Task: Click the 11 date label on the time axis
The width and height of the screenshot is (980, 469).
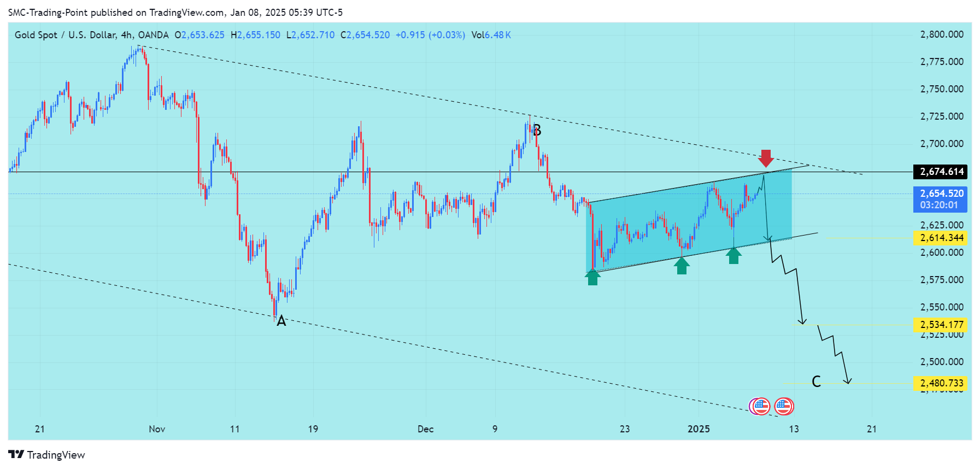Action: [x=234, y=429]
